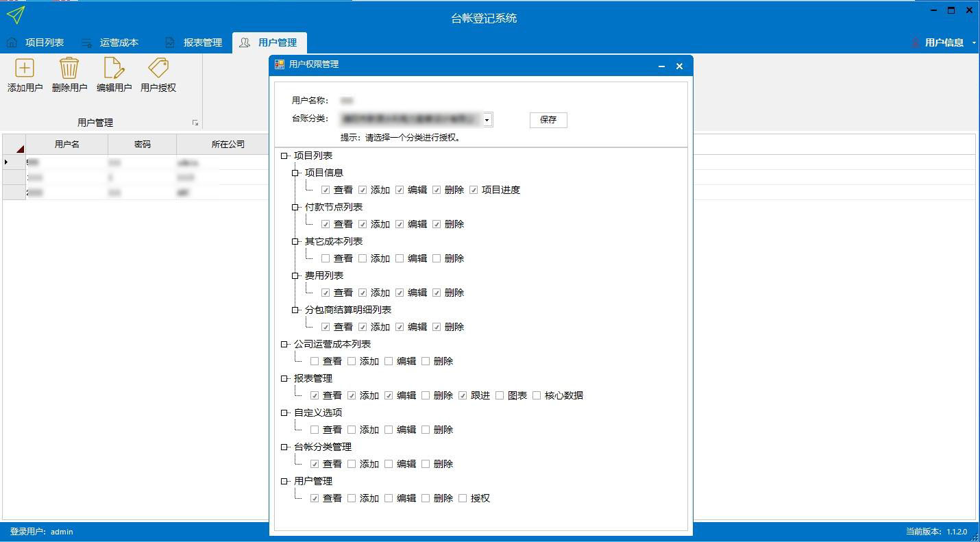Select the first user row indicator

[14, 162]
